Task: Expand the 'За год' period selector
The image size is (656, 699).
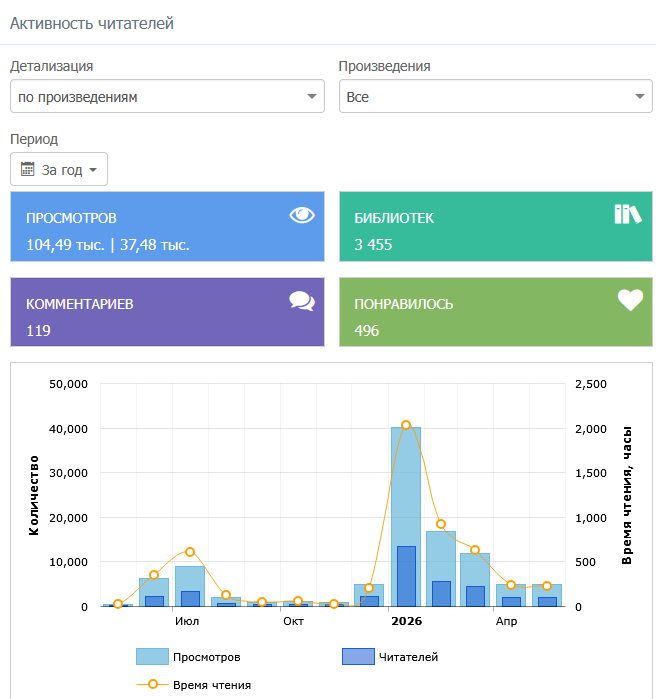Action: pos(59,169)
